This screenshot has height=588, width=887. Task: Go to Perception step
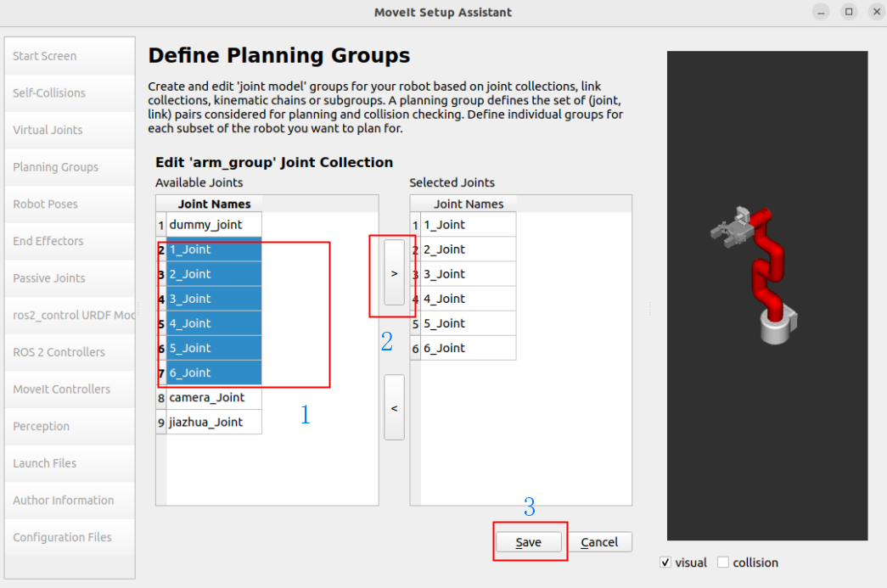[x=70, y=426]
